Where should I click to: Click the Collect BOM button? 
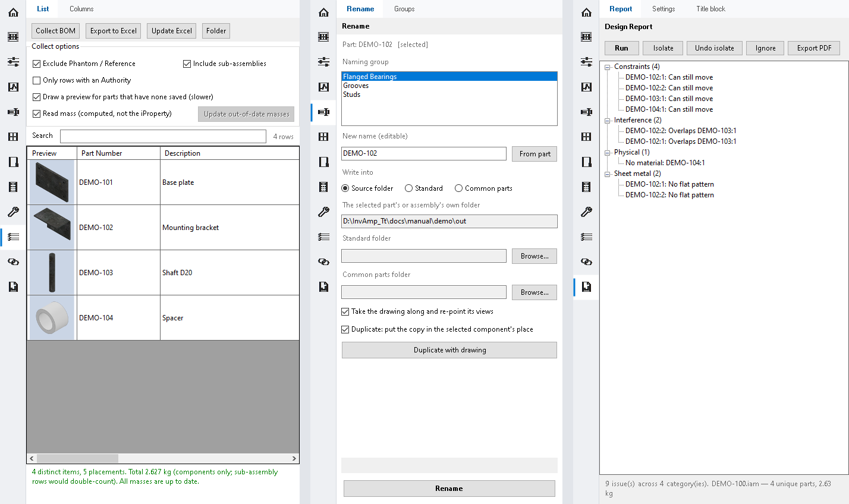pos(56,31)
